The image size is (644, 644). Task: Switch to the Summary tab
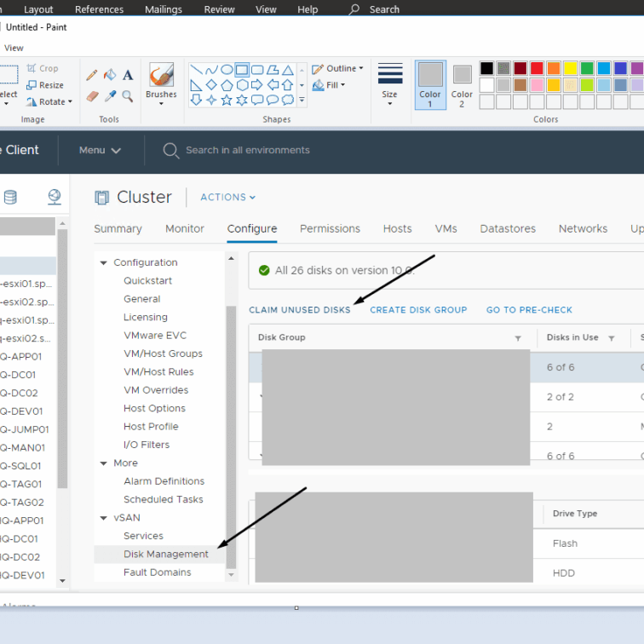pyautogui.click(x=118, y=229)
